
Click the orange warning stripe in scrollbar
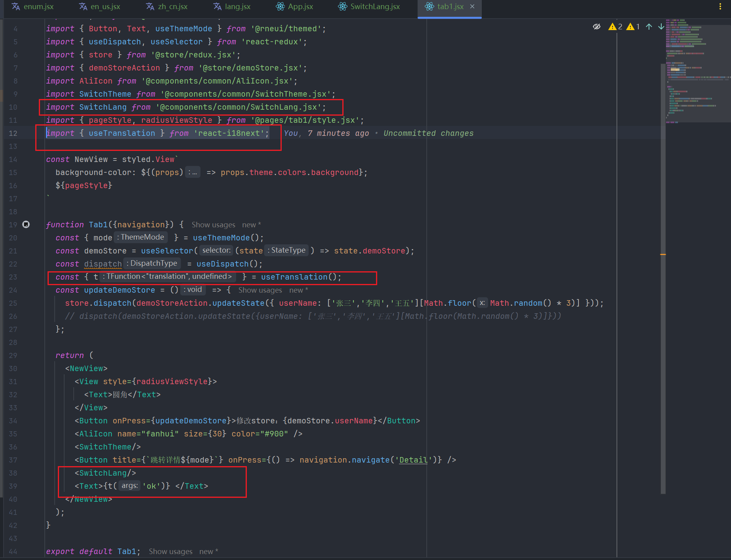pyautogui.click(x=663, y=254)
